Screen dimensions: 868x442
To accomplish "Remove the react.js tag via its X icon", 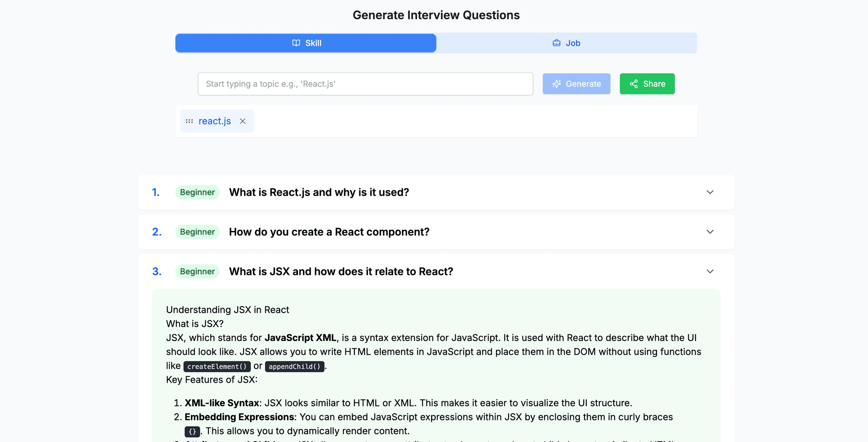I will [x=243, y=121].
